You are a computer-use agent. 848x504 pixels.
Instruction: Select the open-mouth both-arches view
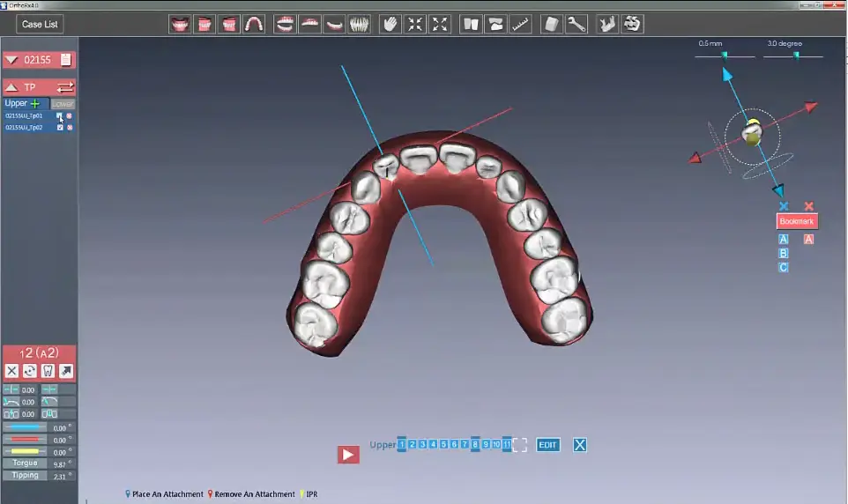click(x=285, y=25)
